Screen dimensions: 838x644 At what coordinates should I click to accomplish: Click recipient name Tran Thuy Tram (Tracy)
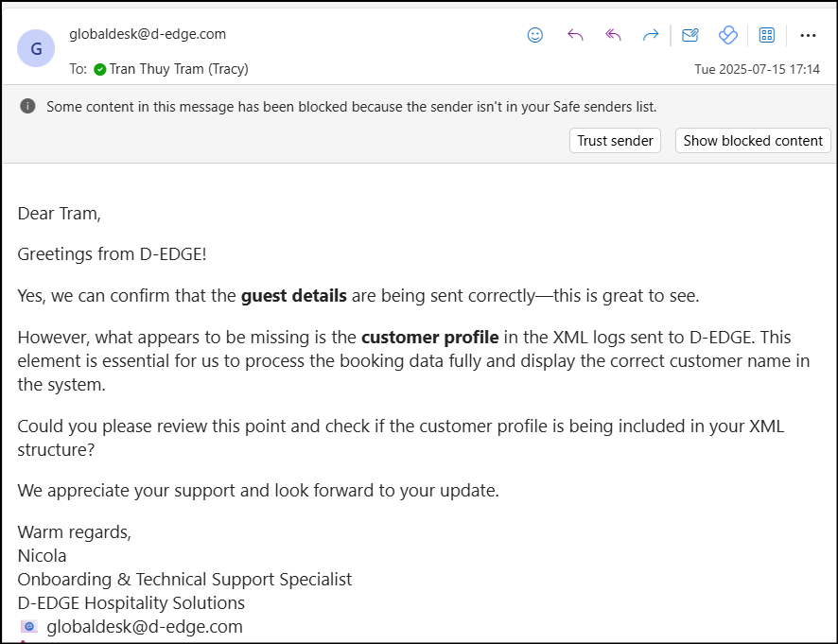pos(179,69)
